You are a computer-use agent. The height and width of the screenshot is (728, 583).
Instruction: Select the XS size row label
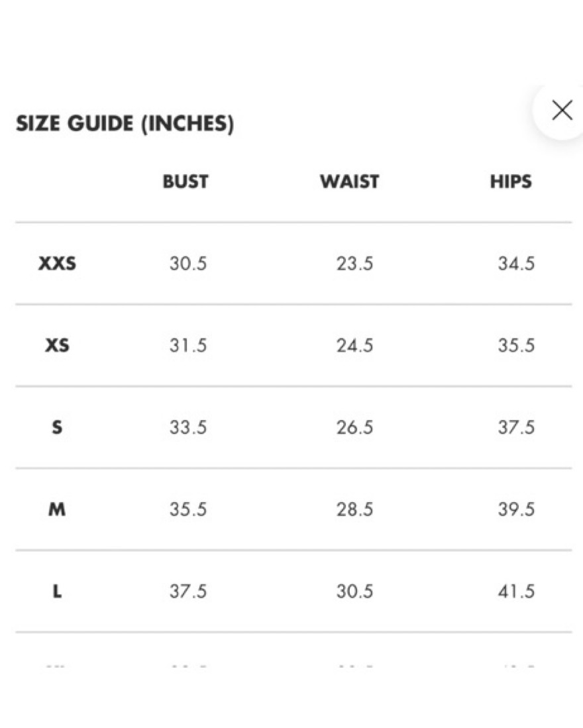click(x=57, y=345)
